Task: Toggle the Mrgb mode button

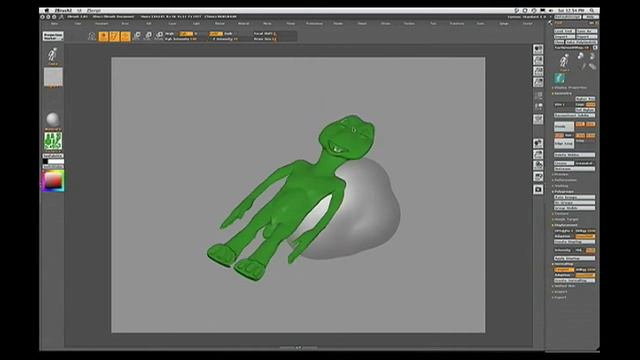Action: (x=170, y=34)
